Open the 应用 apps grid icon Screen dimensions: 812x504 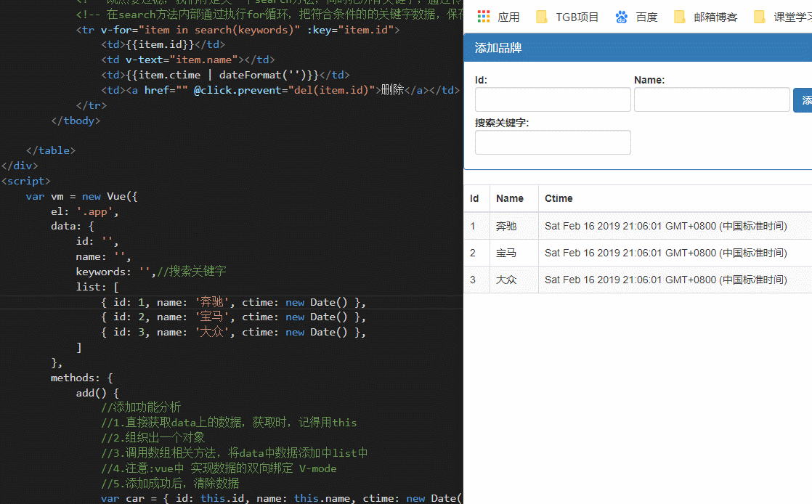coord(483,17)
